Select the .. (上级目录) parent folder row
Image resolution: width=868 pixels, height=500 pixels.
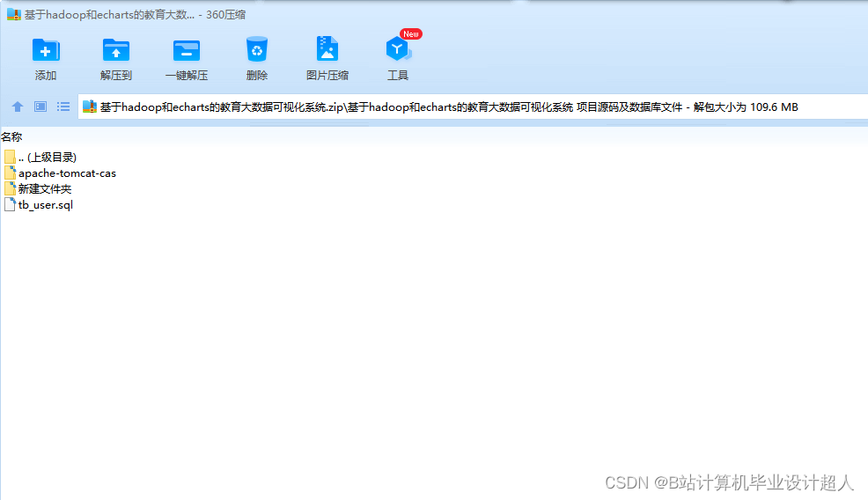(x=40, y=158)
